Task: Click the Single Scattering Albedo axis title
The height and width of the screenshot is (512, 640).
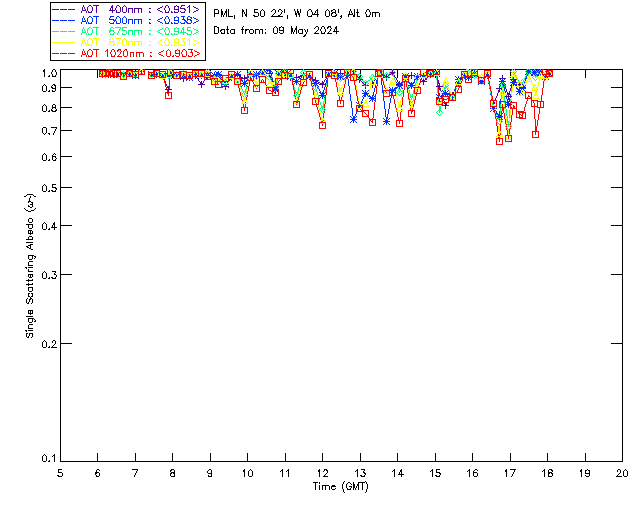Action: click(30, 265)
